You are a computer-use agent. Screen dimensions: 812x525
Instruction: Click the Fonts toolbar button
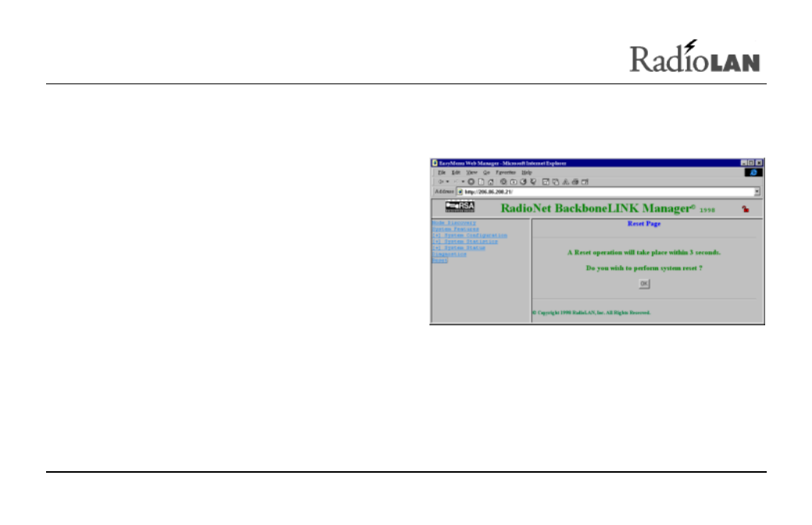565,182
